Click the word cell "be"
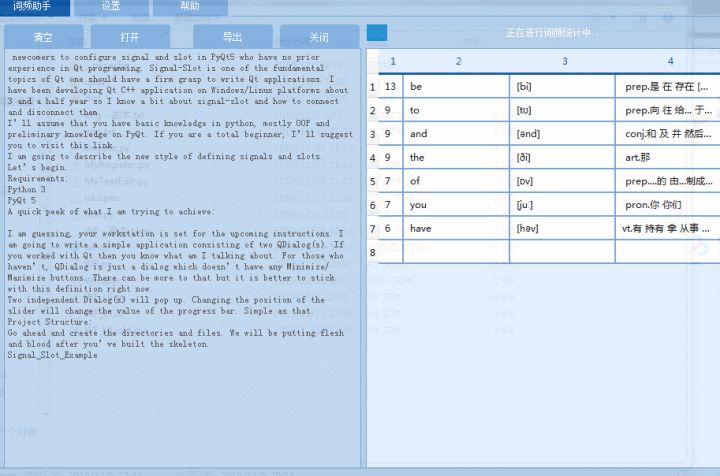This screenshot has height=476, width=720. coord(456,86)
